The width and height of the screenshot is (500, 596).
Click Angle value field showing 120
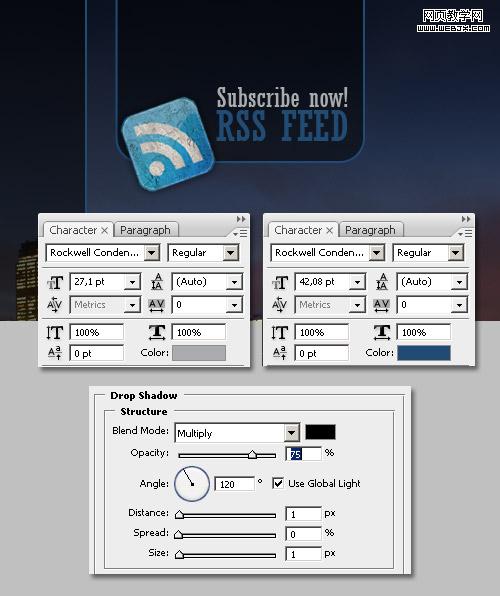(234, 484)
